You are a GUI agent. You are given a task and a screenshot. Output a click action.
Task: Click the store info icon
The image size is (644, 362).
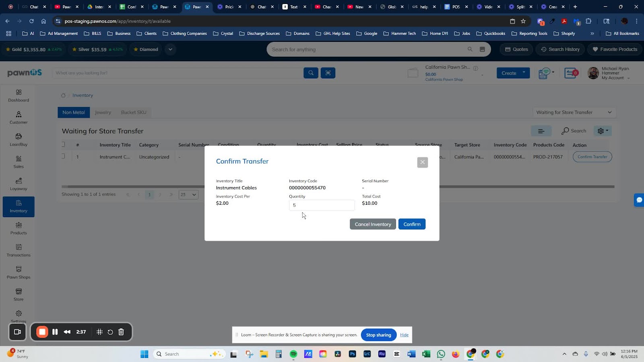coord(475,68)
